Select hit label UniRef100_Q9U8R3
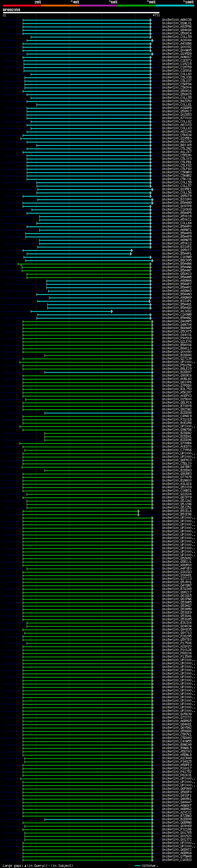Viewport: 197px width, 868px height. coord(177,474)
